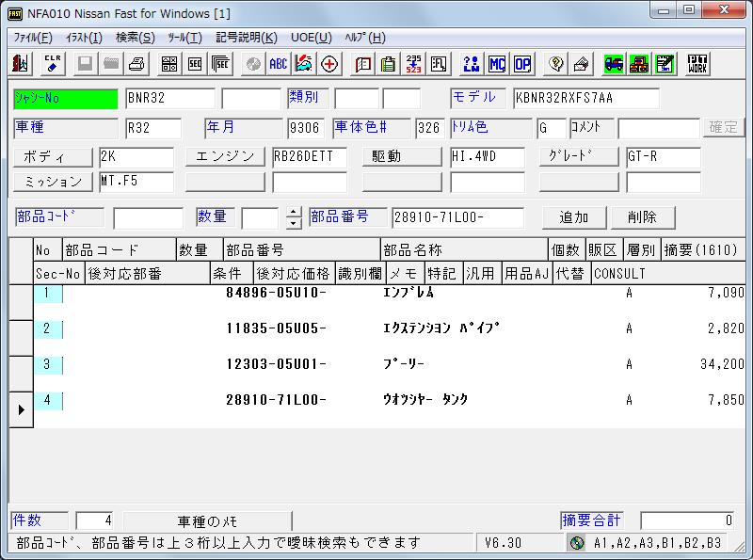Screen dimensions: 753x560
Task: Click the exit door toolbar icon
Action: (x=20, y=64)
